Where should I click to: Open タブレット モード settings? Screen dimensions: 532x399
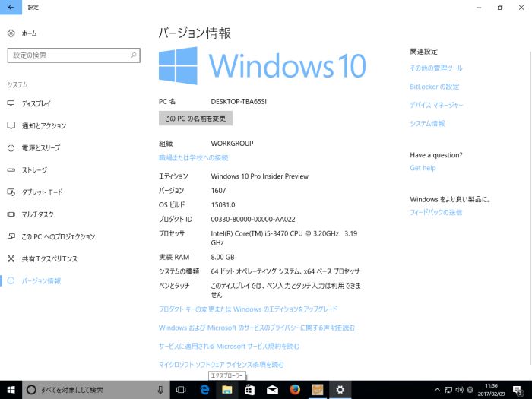[42, 192]
